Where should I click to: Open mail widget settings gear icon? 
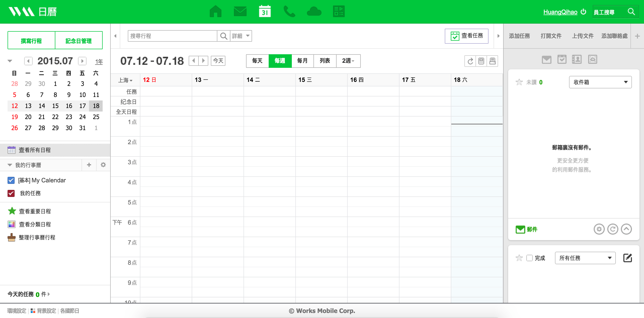[599, 229]
